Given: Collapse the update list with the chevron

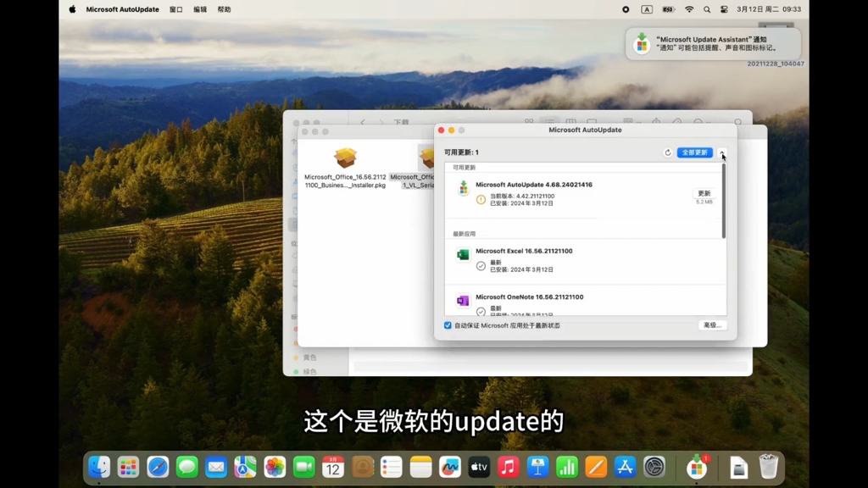Looking at the screenshot, I should 722,154.
